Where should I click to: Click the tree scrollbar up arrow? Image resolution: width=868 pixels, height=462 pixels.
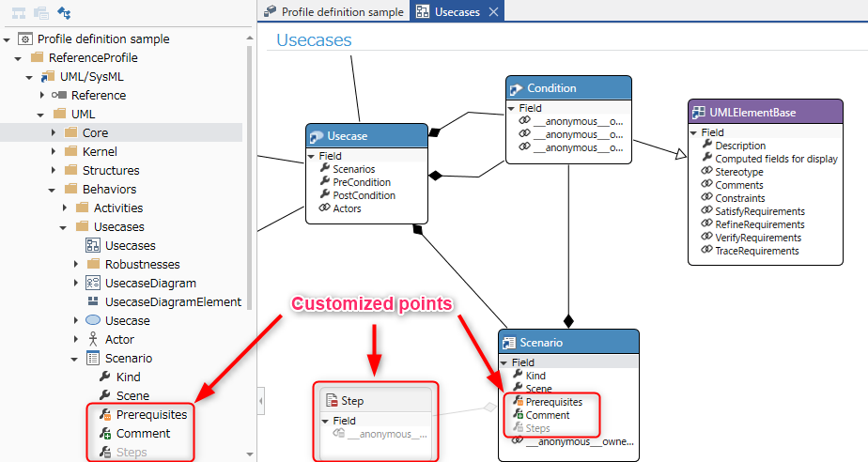point(250,38)
